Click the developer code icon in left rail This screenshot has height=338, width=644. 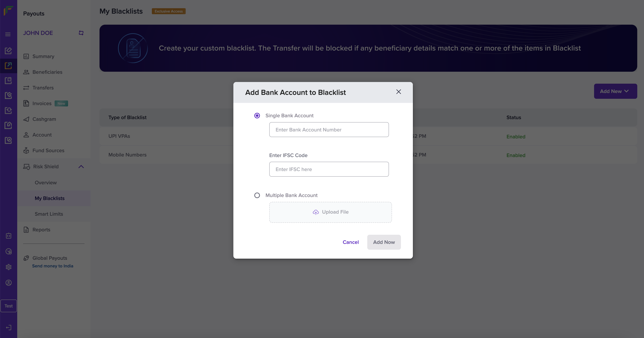(8, 236)
